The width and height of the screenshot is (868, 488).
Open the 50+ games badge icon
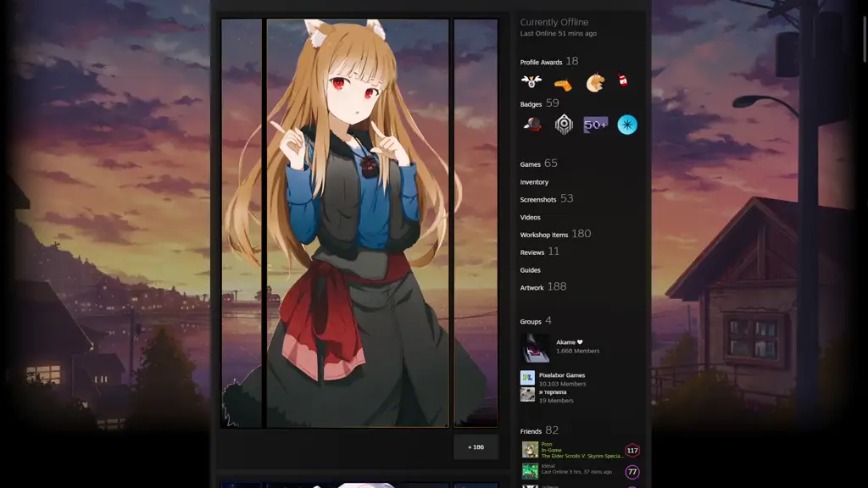pos(593,124)
